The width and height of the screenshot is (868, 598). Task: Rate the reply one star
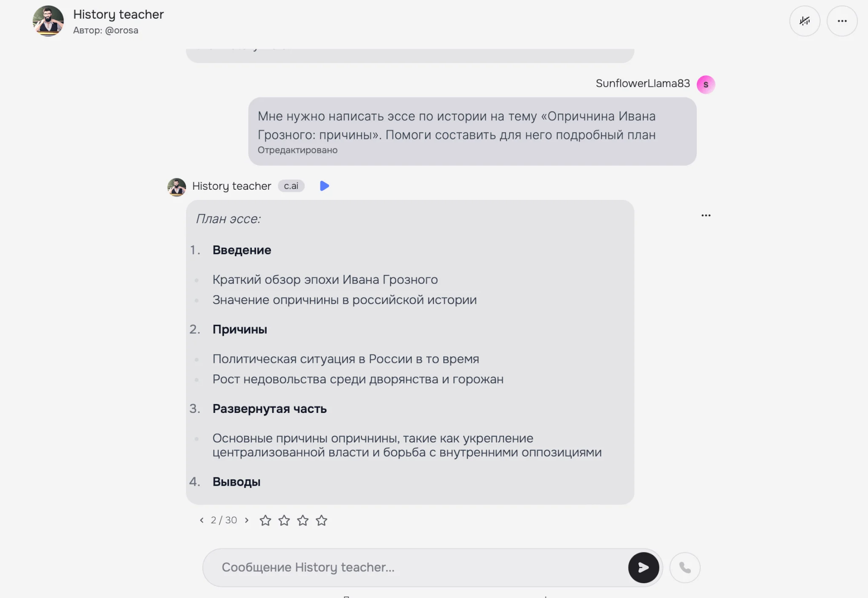pyautogui.click(x=265, y=520)
